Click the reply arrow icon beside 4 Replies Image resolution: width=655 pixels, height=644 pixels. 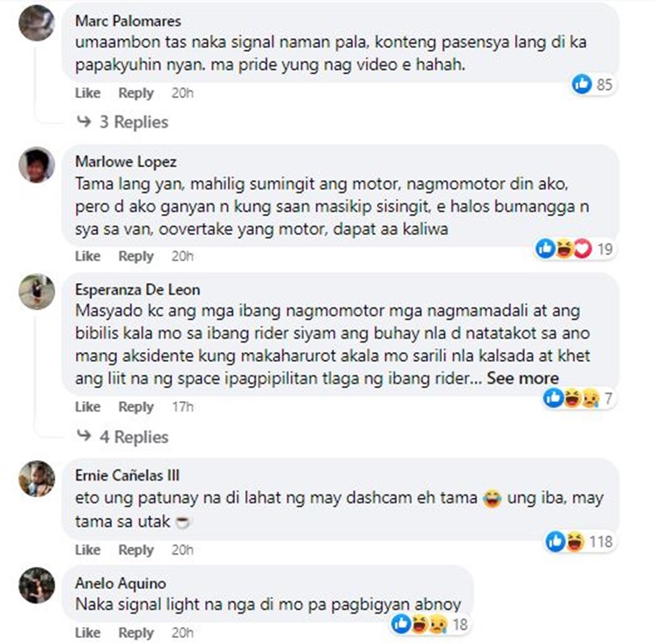pyautogui.click(x=84, y=436)
